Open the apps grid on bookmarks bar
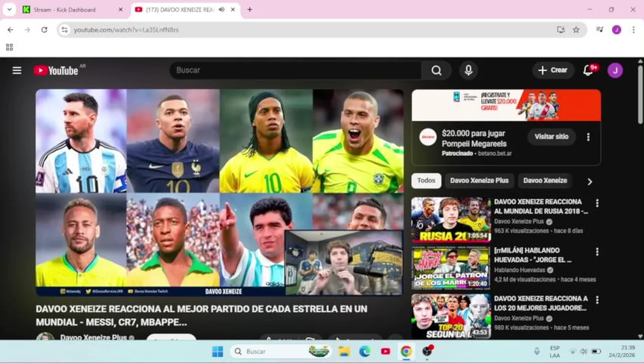 pos(9,47)
